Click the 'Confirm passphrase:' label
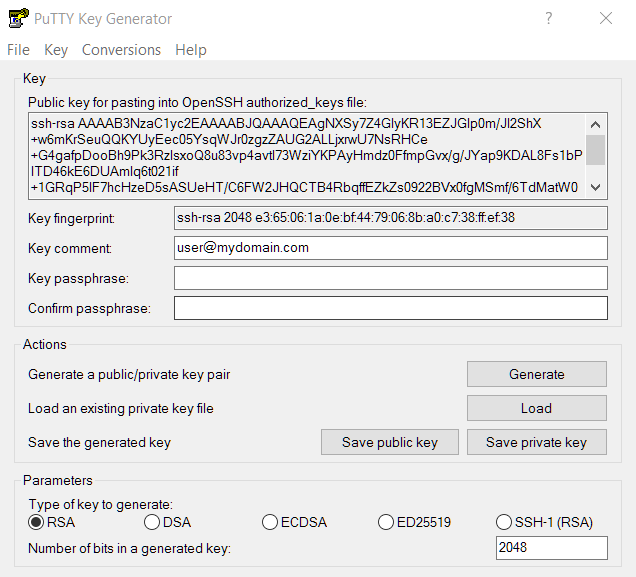This screenshot has width=636, height=577. point(89,309)
